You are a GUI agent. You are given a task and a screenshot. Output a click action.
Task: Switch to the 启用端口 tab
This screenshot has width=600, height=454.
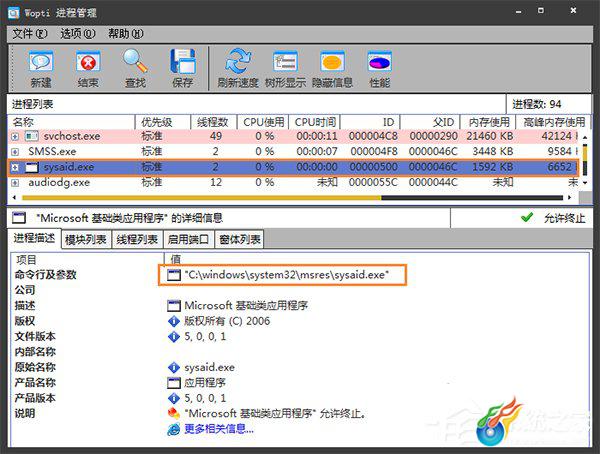pos(188,240)
